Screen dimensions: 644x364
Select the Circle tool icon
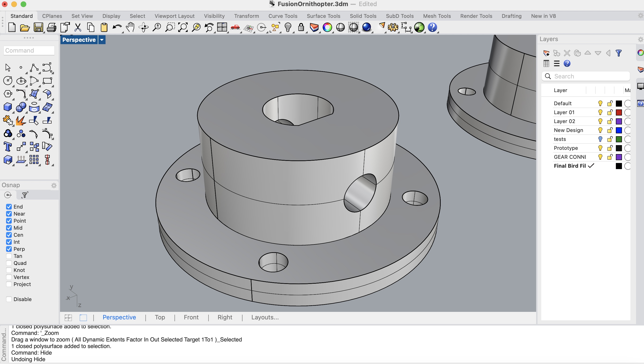pyautogui.click(x=8, y=81)
